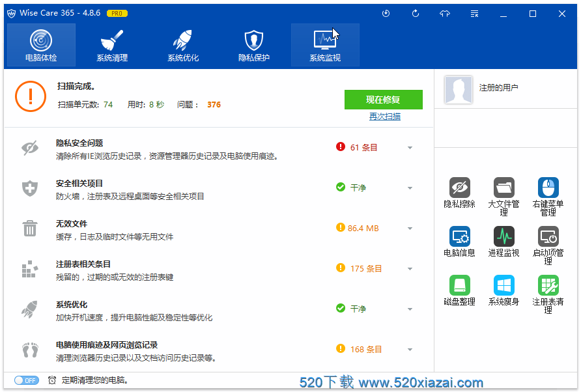Click the skin/theme shirt icon in title bar
Viewport: 581px width, 392px height.
(445, 14)
